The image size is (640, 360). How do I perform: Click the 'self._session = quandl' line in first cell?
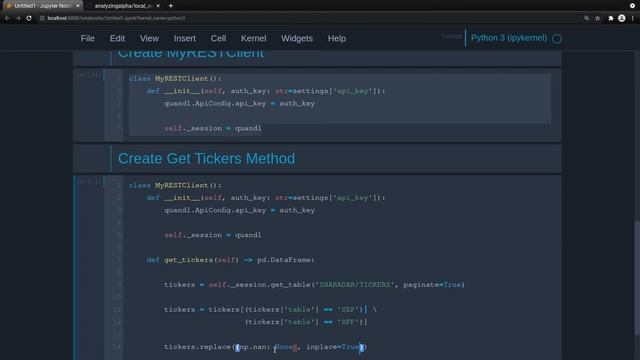click(212, 128)
